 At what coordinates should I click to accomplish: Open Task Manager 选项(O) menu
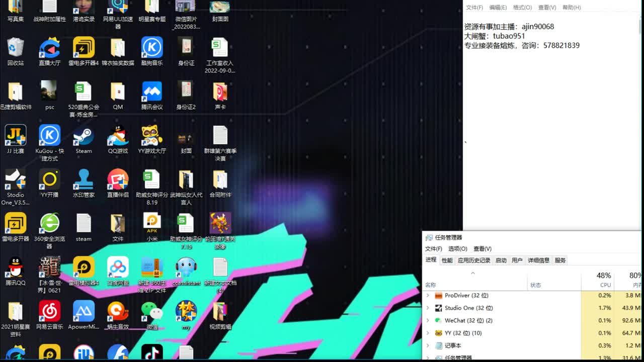click(x=458, y=249)
